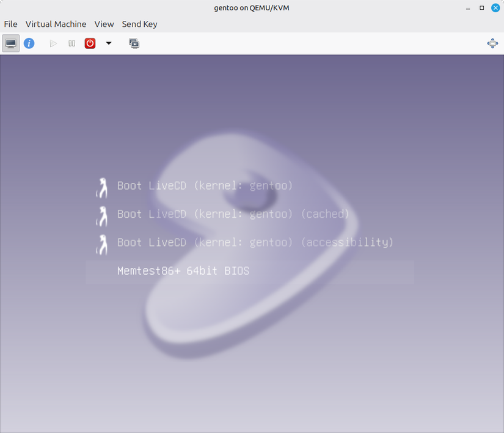Open virtual hardware details info
The width and height of the screenshot is (504, 433).
click(x=29, y=43)
